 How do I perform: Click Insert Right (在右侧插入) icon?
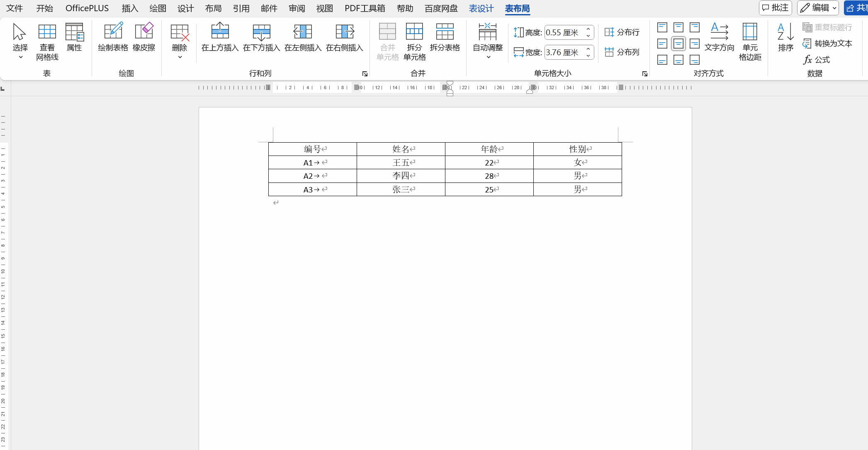344,32
